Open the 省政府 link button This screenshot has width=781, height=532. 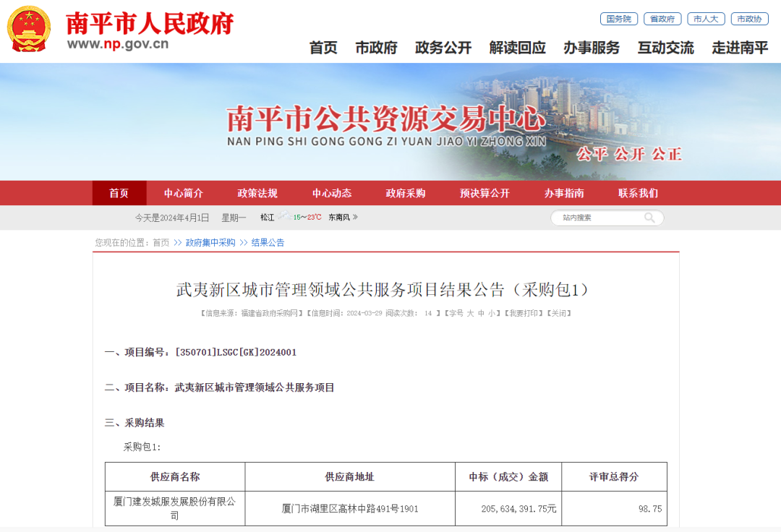click(662, 19)
